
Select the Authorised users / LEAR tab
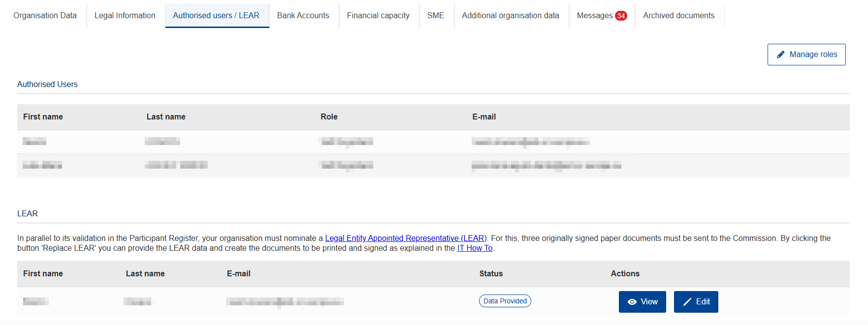(x=216, y=16)
